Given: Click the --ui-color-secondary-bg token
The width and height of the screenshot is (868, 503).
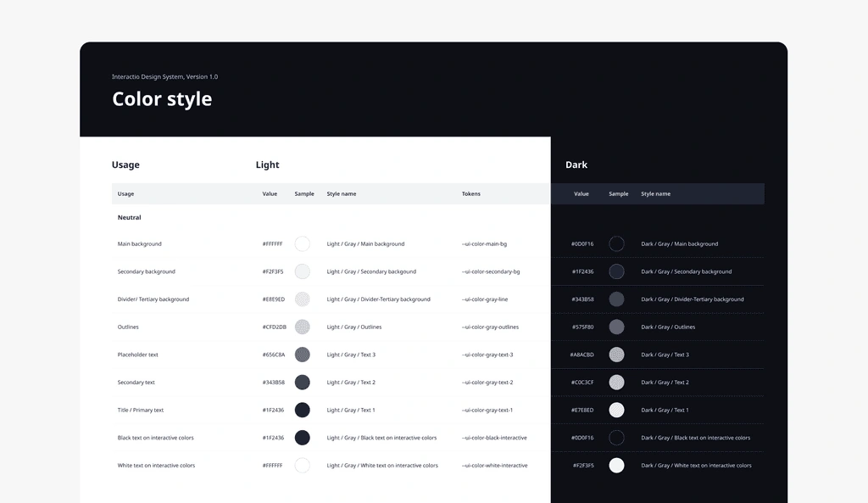Looking at the screenshot, I should pyautogui.click(x=491, y=271).
